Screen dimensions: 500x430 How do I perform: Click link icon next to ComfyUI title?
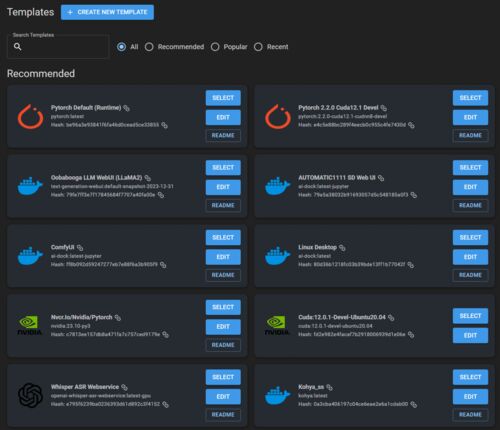[x=80, y=248]
